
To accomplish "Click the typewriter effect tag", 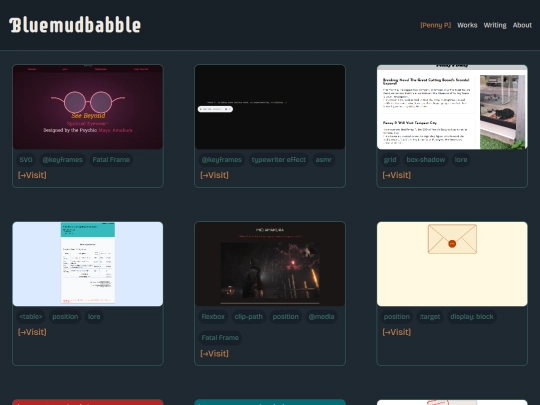I will [x=279, y=160].
